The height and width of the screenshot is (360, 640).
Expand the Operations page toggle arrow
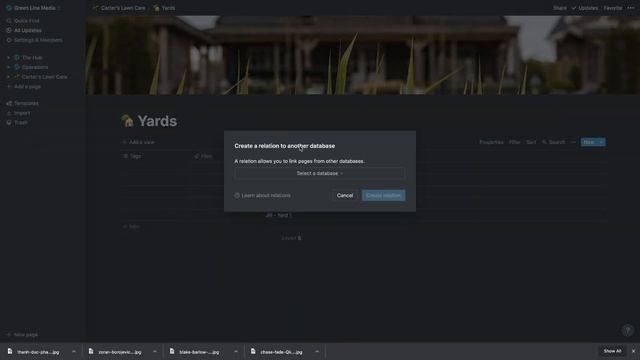tap(9, 67)
